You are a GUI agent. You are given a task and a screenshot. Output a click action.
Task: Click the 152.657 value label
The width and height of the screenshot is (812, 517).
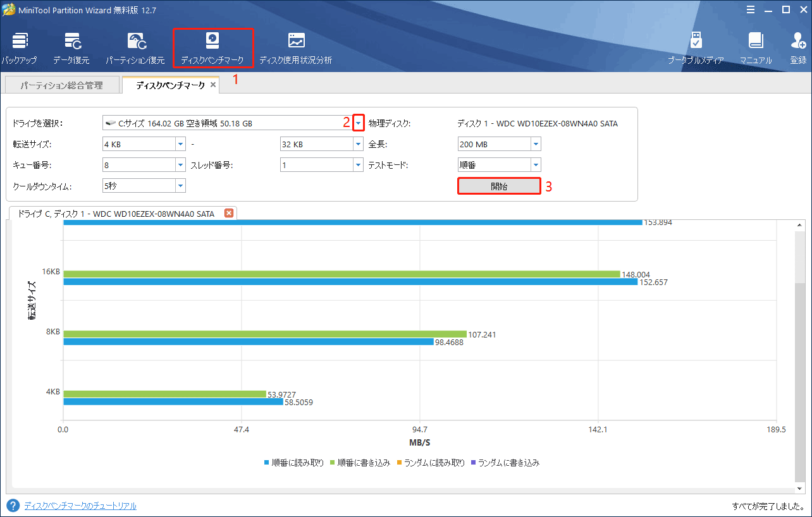coord(653,283)
